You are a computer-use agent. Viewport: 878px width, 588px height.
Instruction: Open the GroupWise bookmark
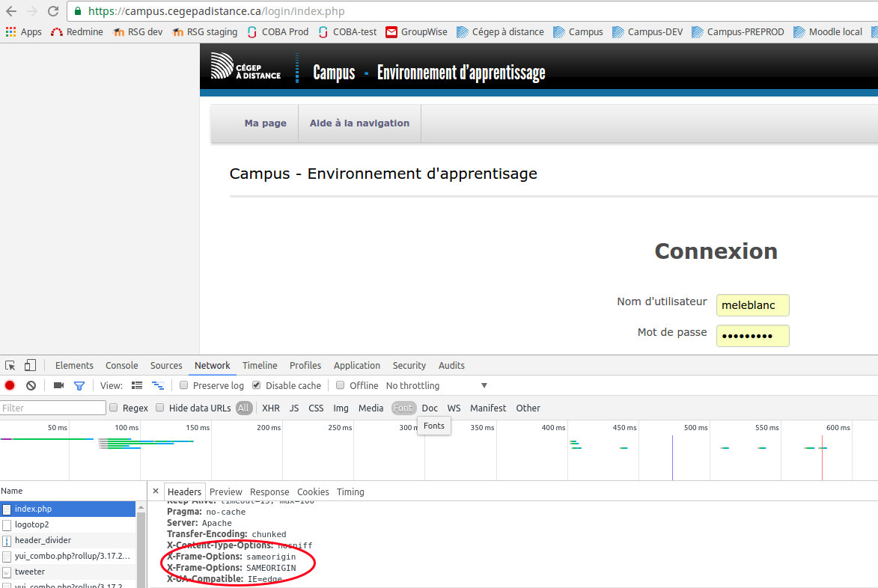[x=416, y=31]
